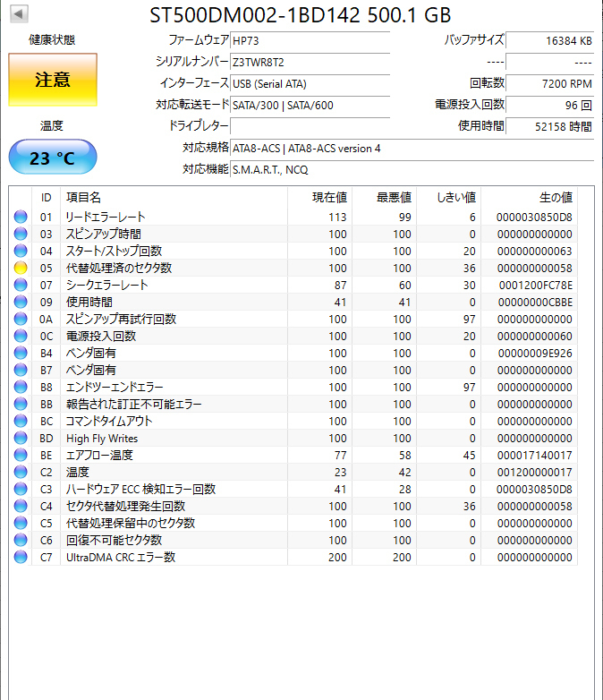Click the ID column header
The height and width of the screenshot is (700, 603).
46,197
